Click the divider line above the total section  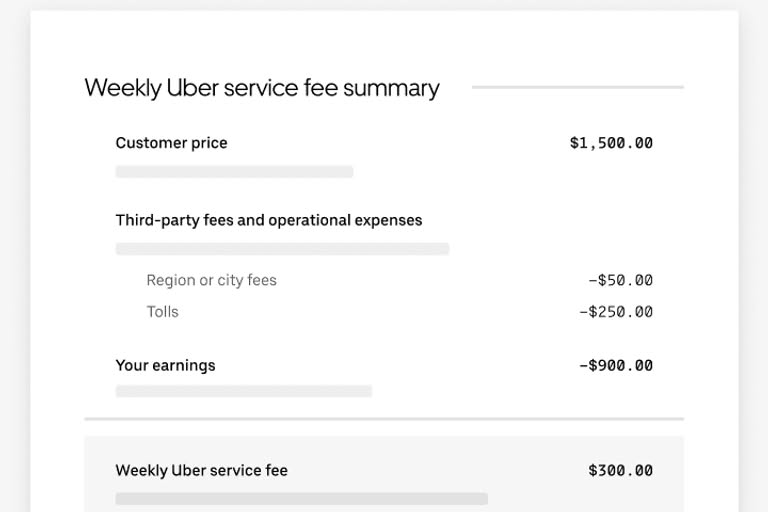coord(384,418)
